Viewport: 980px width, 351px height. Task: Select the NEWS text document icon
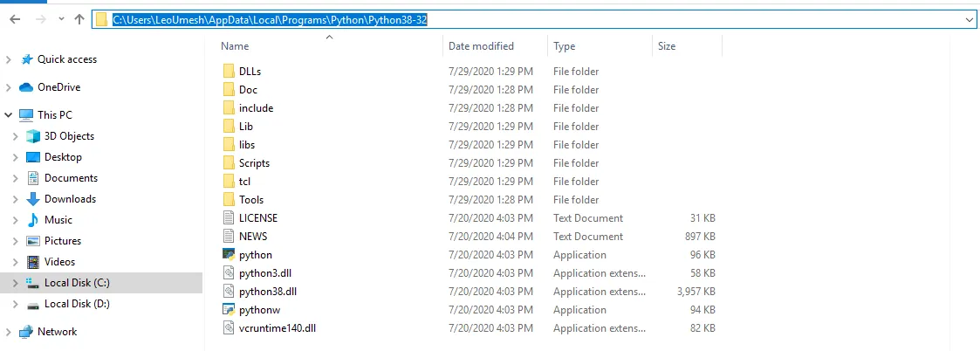click(x=228, y=237)
